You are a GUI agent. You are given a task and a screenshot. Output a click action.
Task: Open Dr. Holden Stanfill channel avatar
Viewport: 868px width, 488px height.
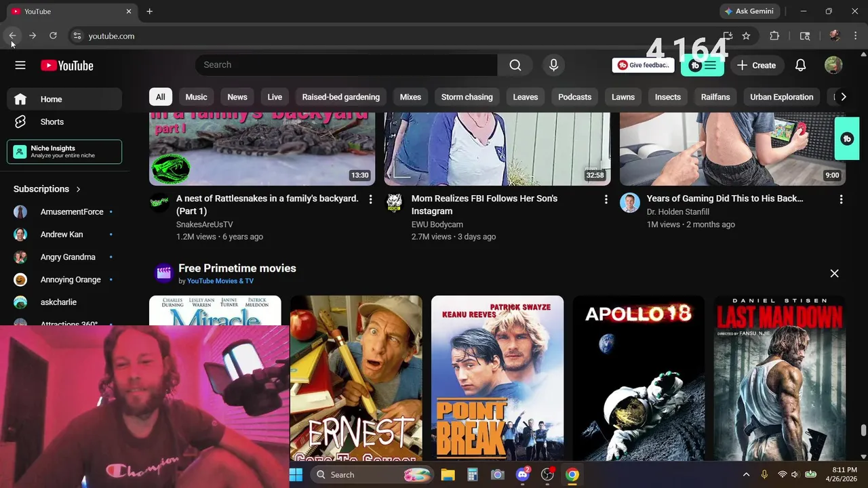coord(629,203)
